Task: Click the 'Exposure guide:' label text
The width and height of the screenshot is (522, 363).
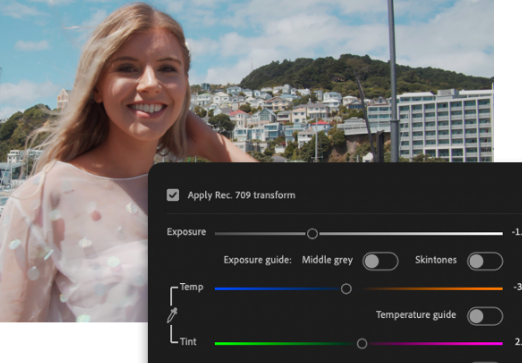Action: tap(257, 260)
